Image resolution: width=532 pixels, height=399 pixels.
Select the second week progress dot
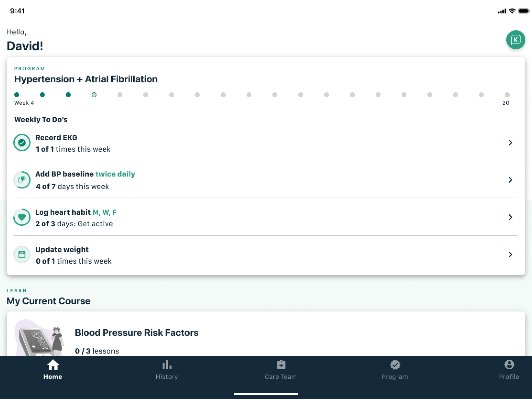(x=42, y=94)
